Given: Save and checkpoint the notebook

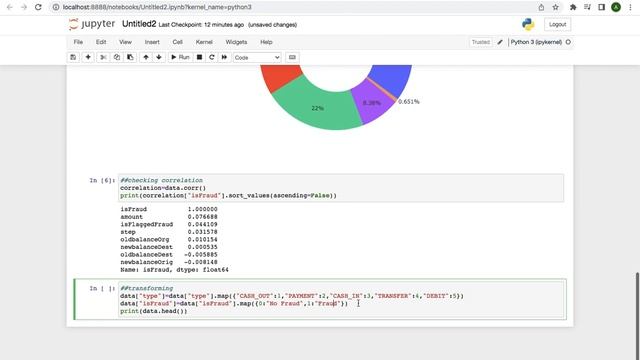Looking at the screenshot, I should pyautogui.click(x=73, y=58).
